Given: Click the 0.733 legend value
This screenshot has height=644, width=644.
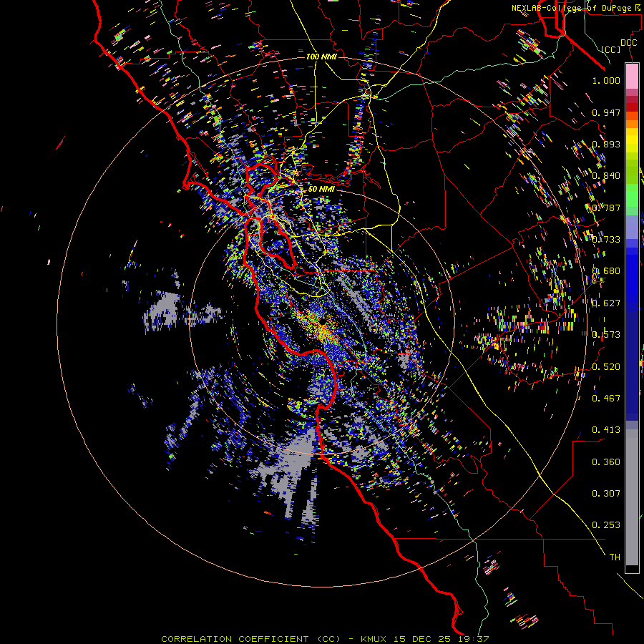Looking at the screenshot, I should click(x=606, y=239).
